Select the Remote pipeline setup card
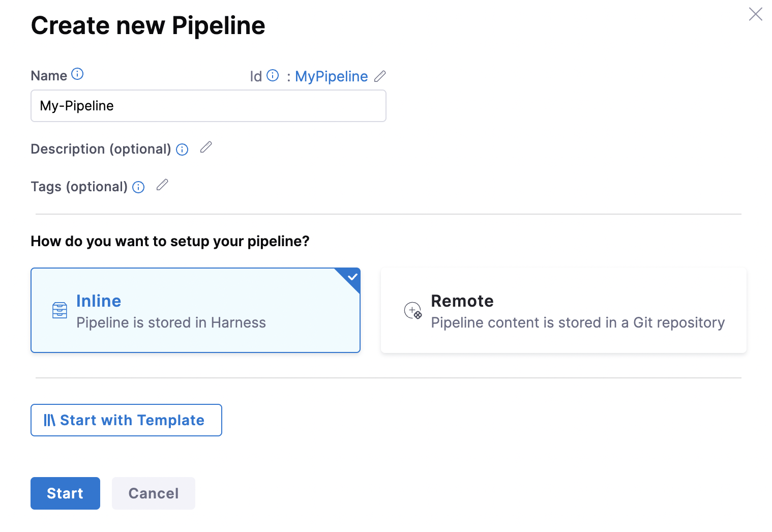This screenshot has width=772, height=532. click(563, 310)
